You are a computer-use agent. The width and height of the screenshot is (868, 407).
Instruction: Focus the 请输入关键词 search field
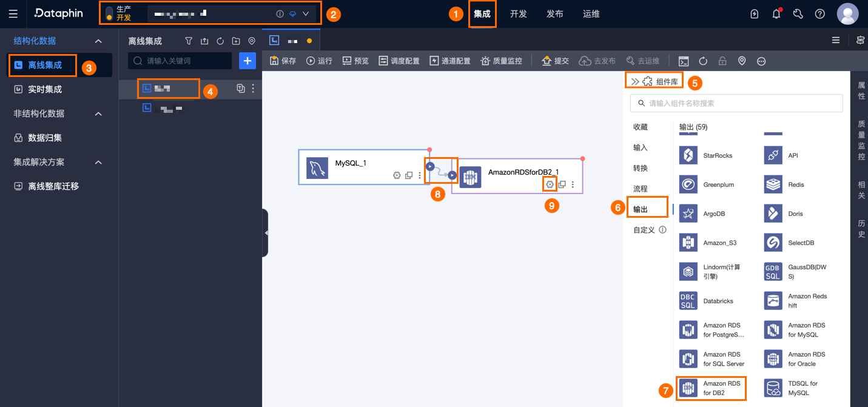pyautogui.click(x=180, y=61)
